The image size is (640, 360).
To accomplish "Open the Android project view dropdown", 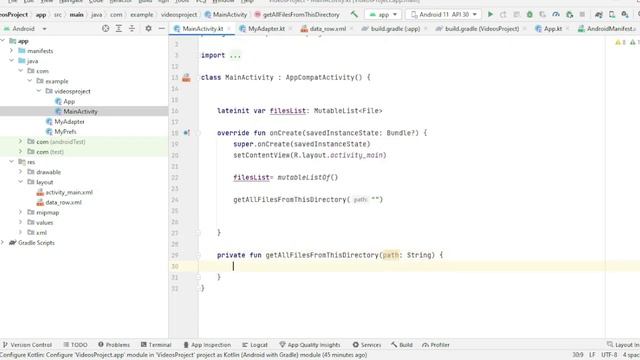I will click(25, 29).
